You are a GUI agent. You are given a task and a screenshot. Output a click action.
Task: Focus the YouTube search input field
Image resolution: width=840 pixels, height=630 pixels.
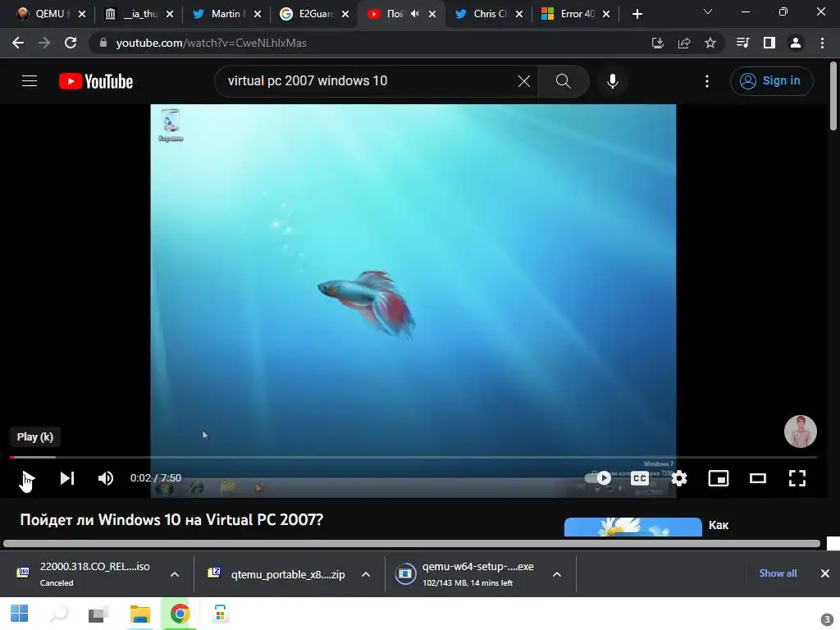coord(370,81)
